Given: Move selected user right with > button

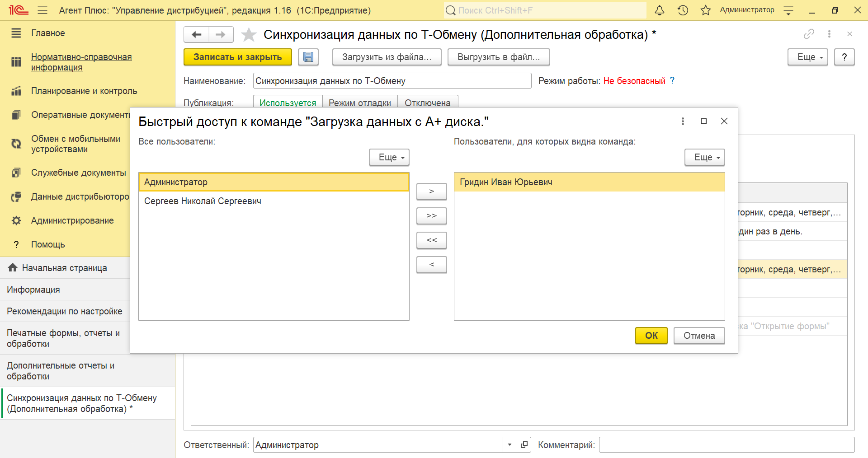Looking at the screenshot, I should click(x=432, y=192).
